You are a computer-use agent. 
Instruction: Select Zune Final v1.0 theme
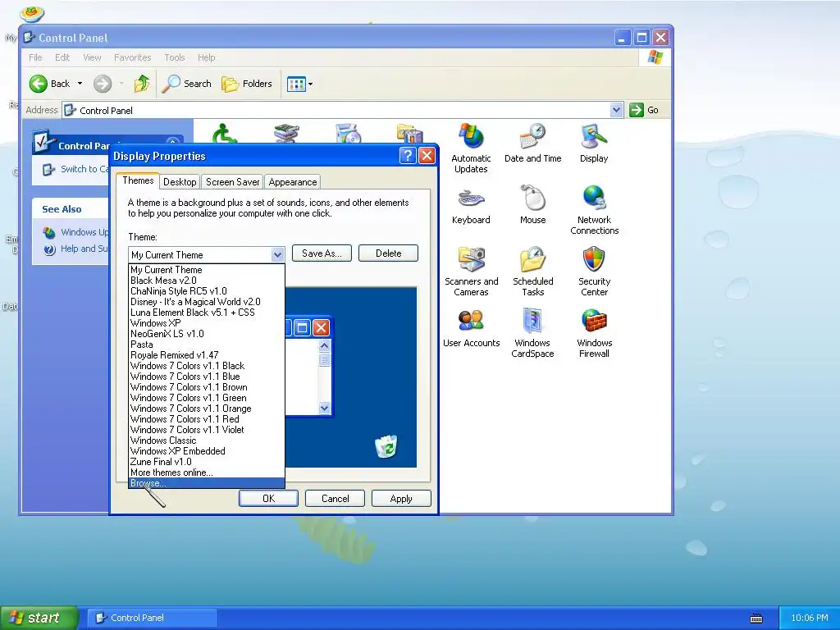pos(207,462)
